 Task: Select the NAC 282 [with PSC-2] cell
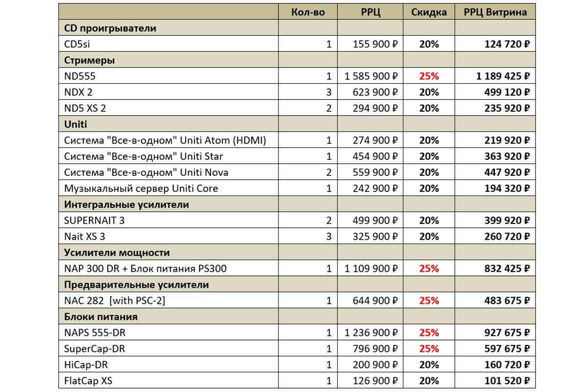115,301
